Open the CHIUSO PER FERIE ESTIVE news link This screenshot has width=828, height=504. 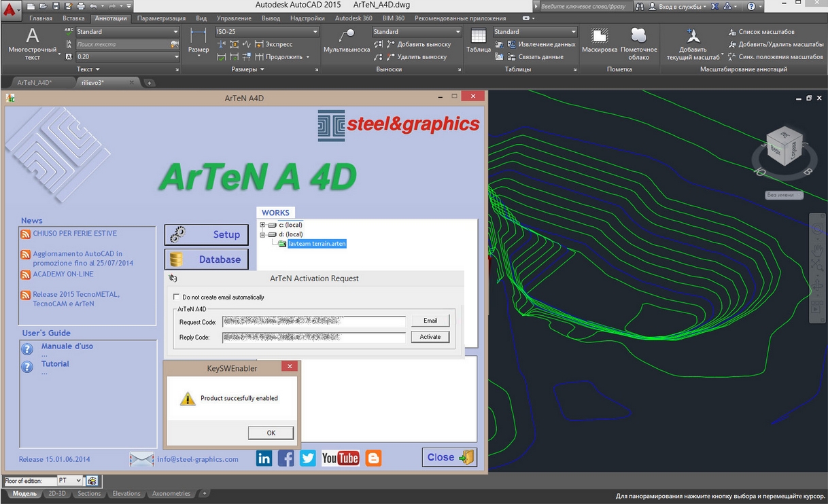[75, 234]
